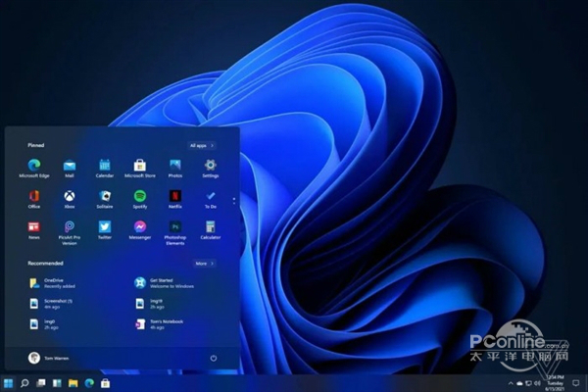Open Edge from the taskbar

[x=89, y=383]
